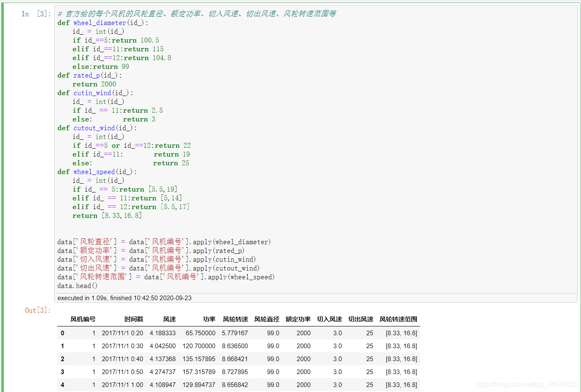Click 'elif id_==12:return 104.8' line
Viewport: 581px width, 392px height.
[x=122, y=58]
